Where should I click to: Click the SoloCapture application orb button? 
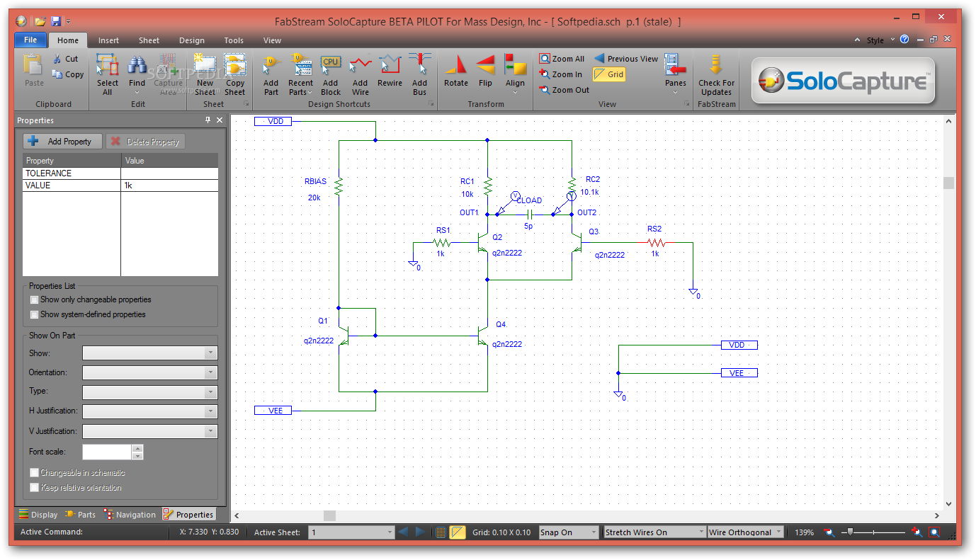click(20, 21)
